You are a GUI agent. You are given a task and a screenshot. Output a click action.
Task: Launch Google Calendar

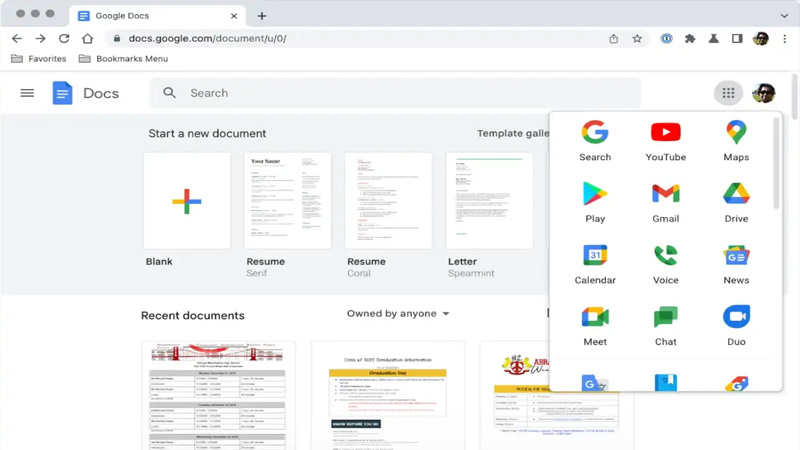[595, 264]
